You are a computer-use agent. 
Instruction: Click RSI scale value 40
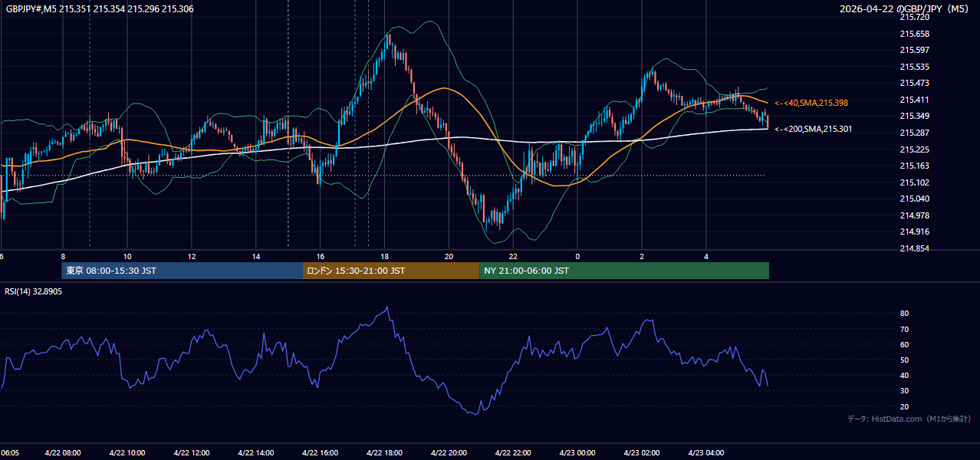904,375
